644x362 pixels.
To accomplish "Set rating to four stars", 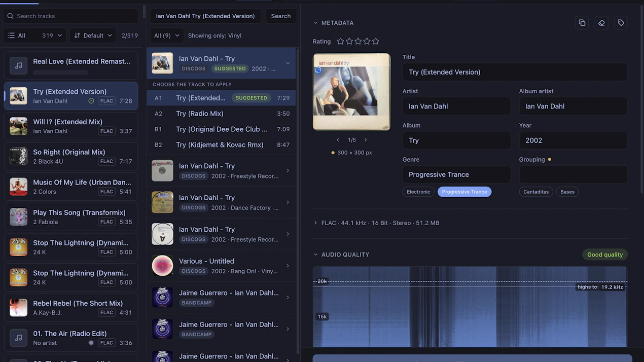I will coord(367,42).
